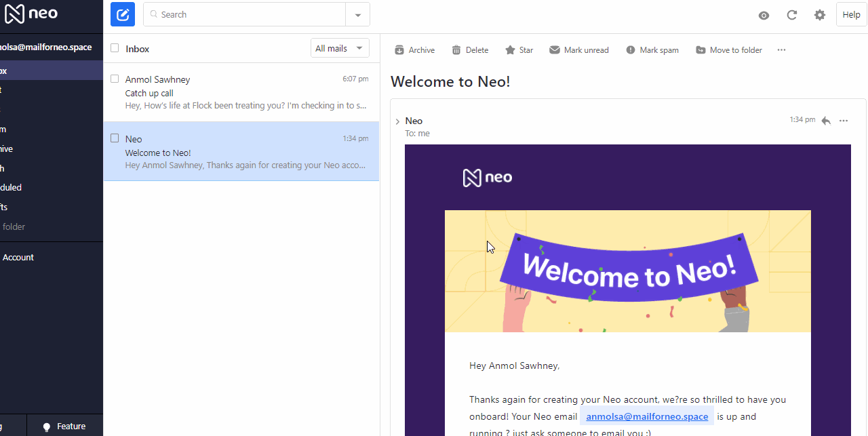Click into the Search field
Screen dimensions: 868x436
[245, 14]
